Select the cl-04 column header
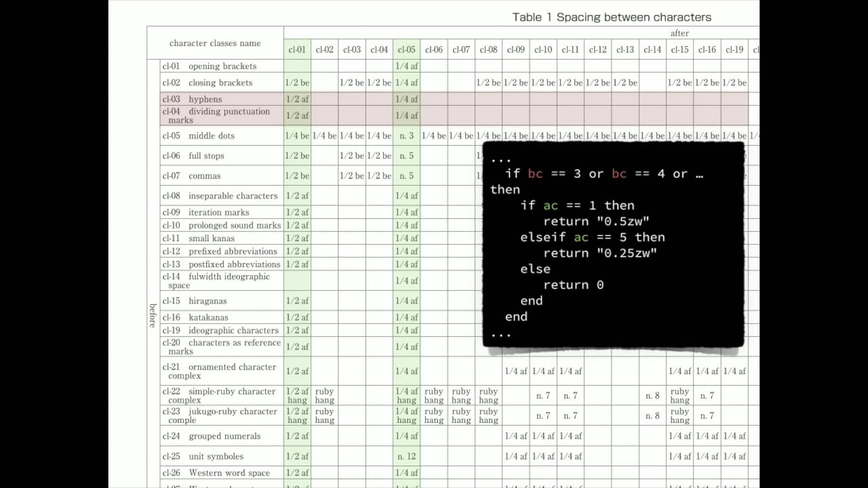 [x=379, y=49]
